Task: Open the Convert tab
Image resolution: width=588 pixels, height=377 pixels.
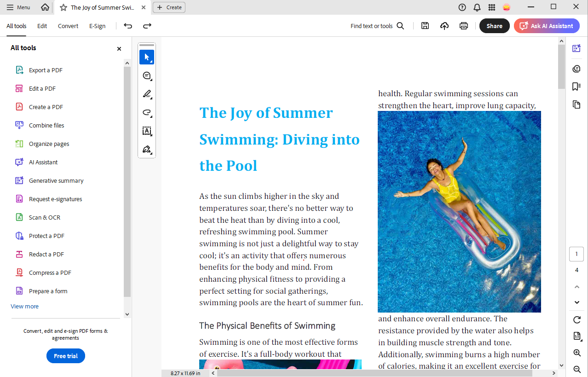Action: [x=68, y=26]
